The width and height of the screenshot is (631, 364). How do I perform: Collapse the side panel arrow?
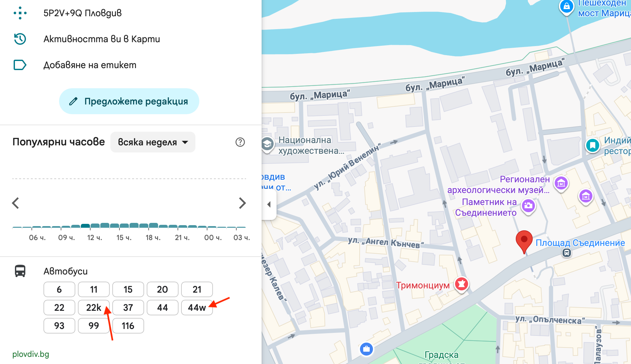(x=269, y=204)
